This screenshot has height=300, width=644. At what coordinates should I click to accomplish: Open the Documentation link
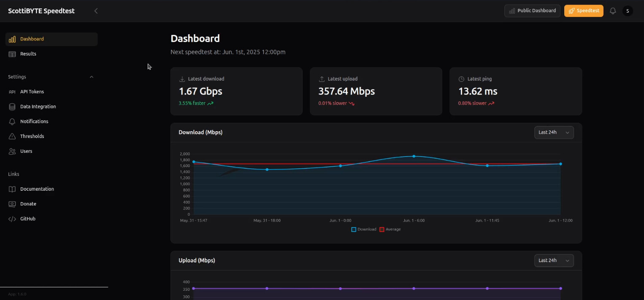pos(51,189)
